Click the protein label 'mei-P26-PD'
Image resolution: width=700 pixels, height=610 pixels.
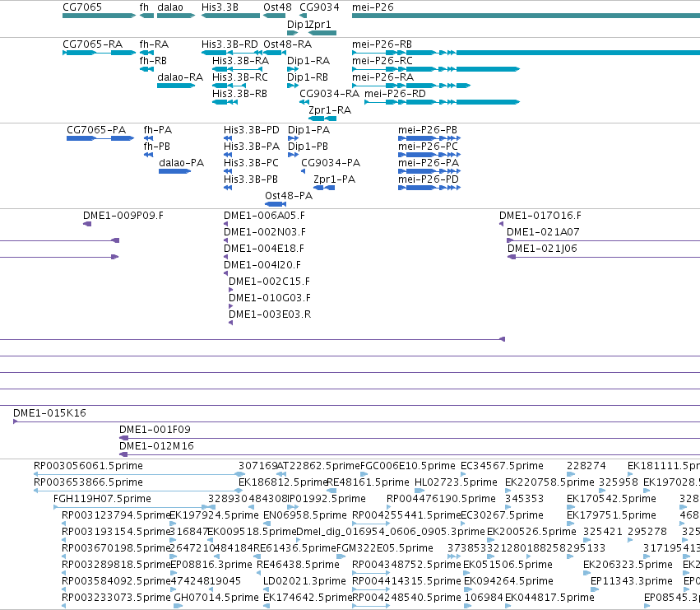(428, 179)
